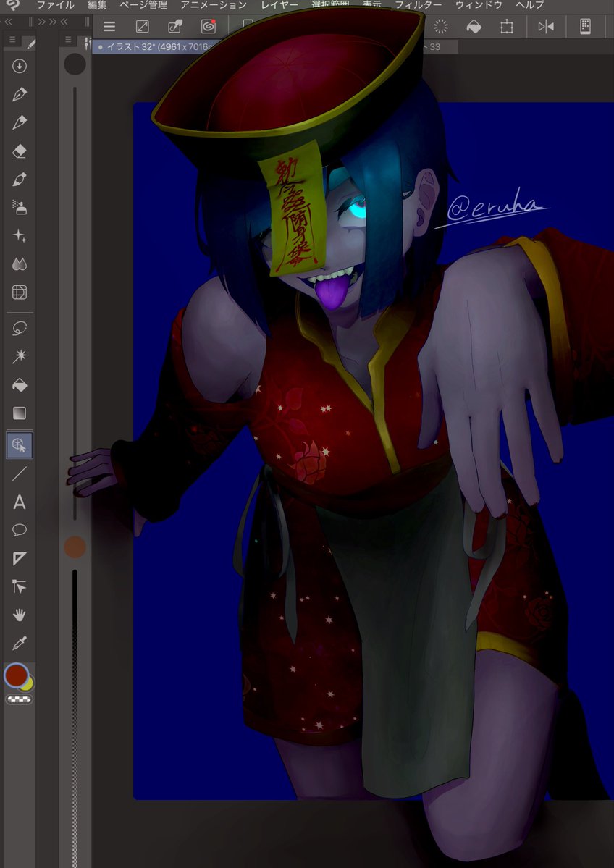The image size is (614, 868).
Task: Select the Fill bucket tool in tool palette
Action: (x=20, y=385)
